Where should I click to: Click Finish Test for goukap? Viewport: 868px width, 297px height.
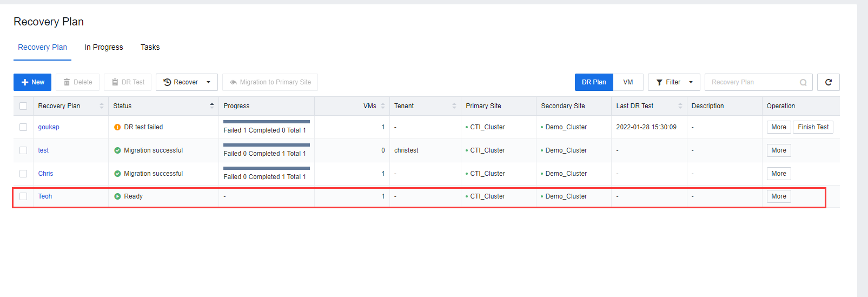pyautogui.click(x=813, y=127)
